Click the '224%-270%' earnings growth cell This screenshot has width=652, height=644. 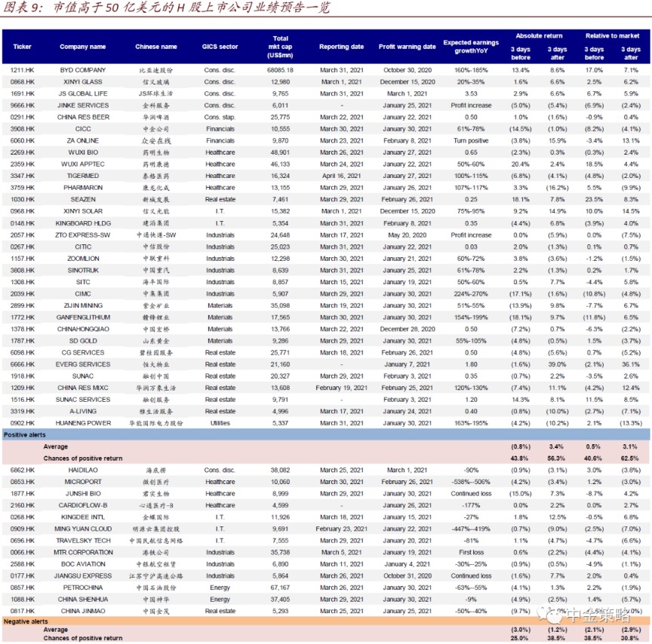coord(471,294)
